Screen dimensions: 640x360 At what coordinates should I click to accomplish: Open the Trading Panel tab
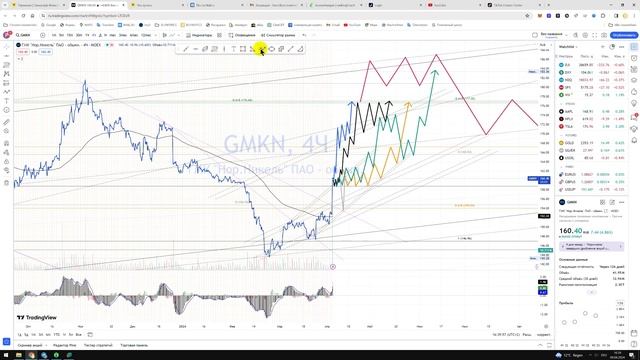click(x=134, y=345)
